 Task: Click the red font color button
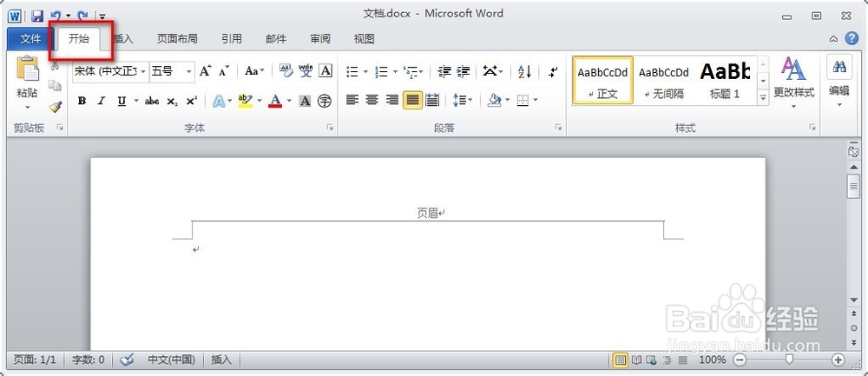click(275, 101)
